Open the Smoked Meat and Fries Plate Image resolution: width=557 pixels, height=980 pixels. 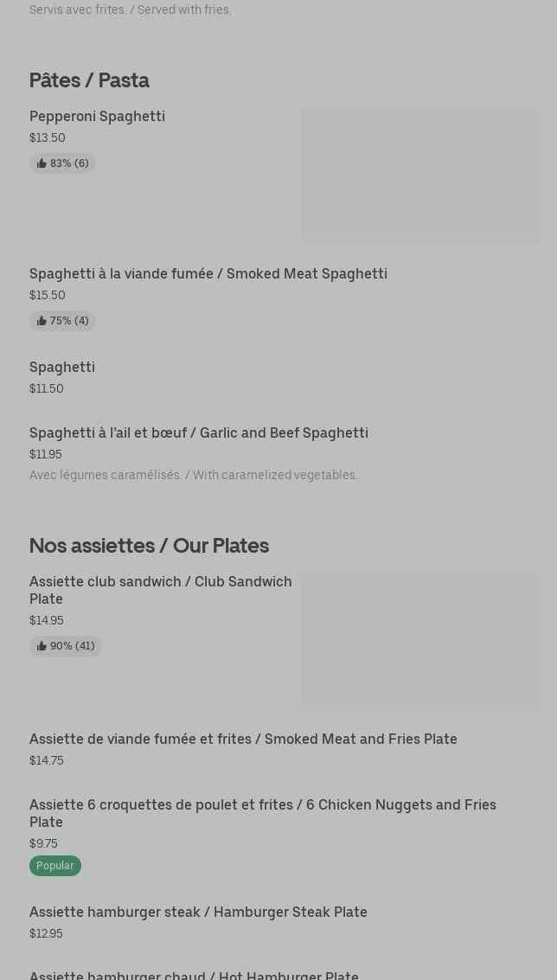(x=243, y=739)
